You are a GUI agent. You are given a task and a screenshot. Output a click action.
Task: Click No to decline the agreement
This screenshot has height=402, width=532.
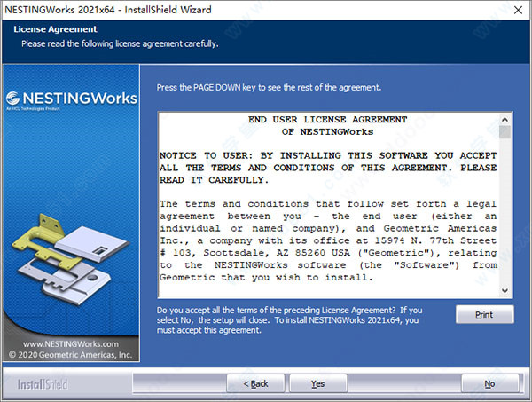click(x=489, y=383)
